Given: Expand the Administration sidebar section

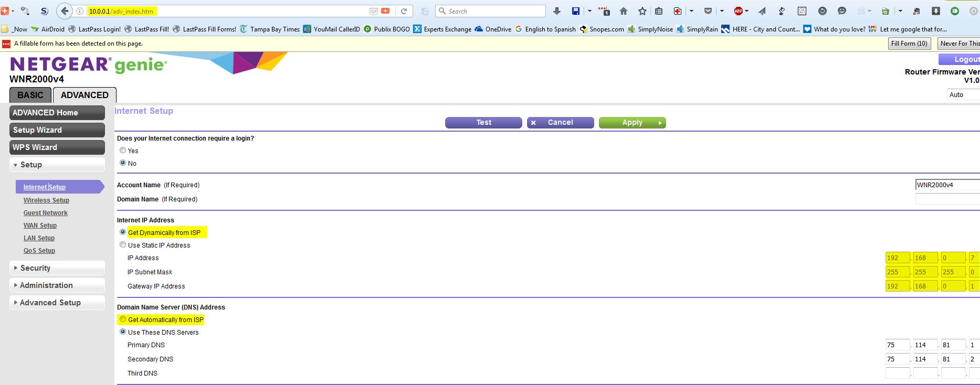Looking at the screenshot, I should (57, 285).
